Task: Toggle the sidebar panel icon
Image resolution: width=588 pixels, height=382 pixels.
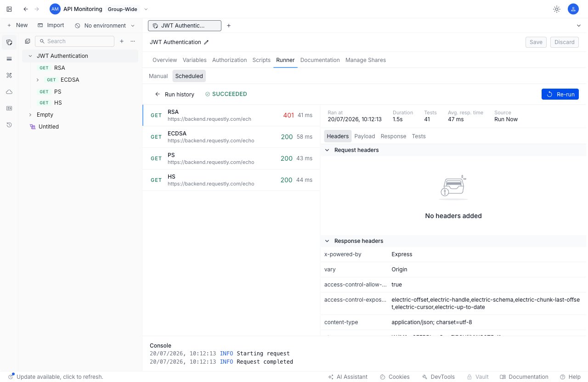Action: tap(9, 9)
